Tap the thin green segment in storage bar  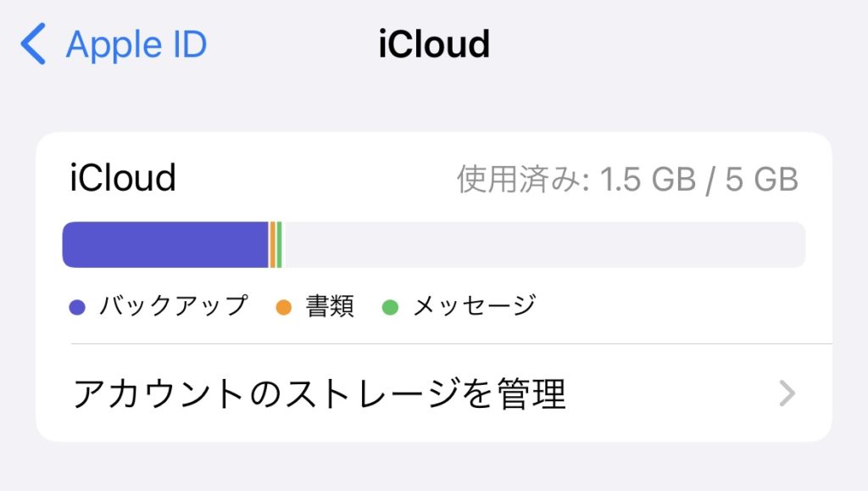279,245
